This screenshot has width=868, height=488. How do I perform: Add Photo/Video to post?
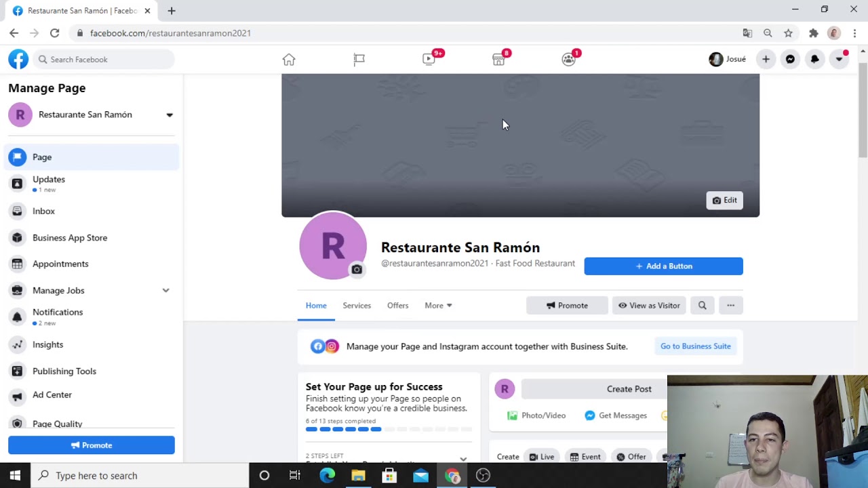coord(536,415)
